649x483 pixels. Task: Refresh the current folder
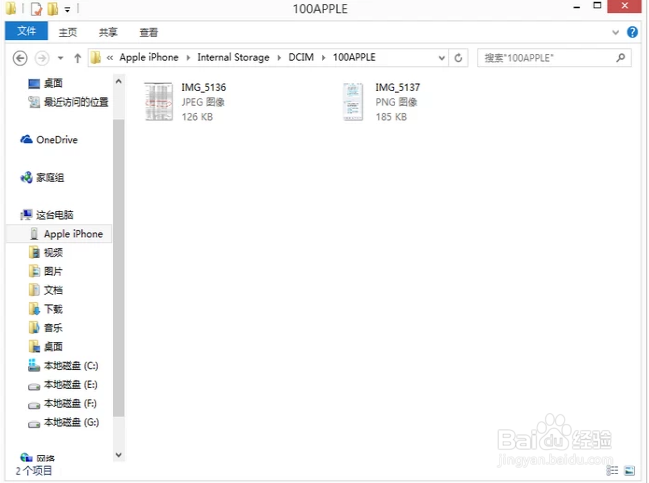[x=458, y=58]
